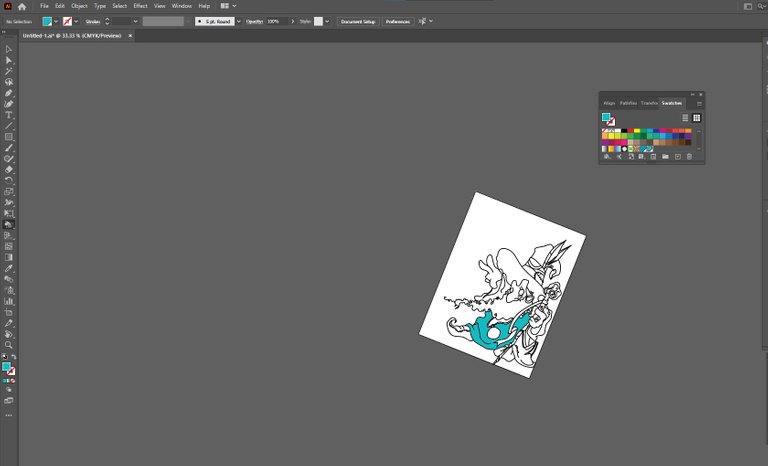Expand opacity slider arrow
Image resolution: width=768 pixels, height=466 pixels.
[293, 22]
